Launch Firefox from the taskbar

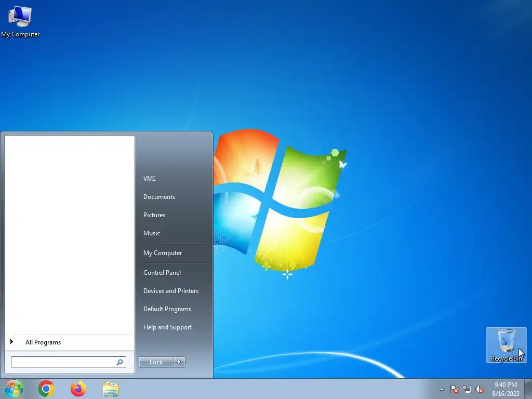[78, 389]
